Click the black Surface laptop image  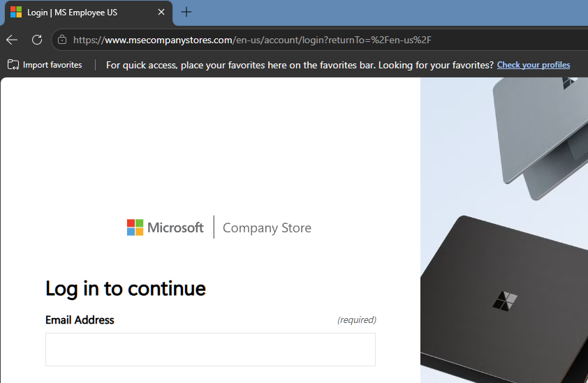coord(504,299)
